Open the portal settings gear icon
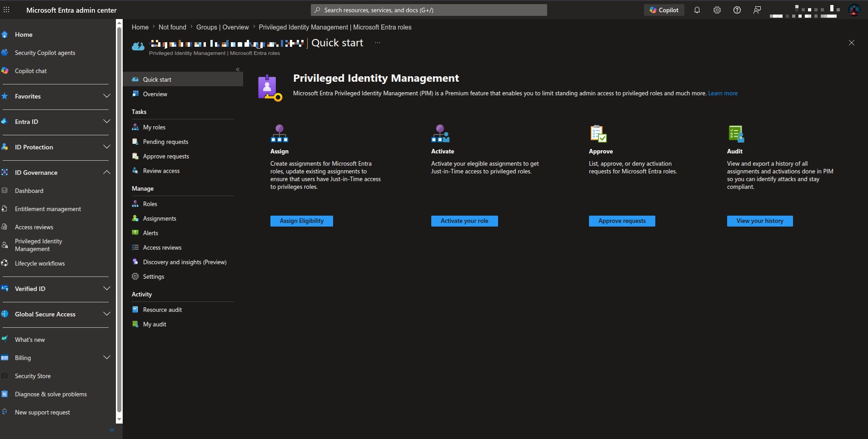Image resolution: width=868 pixels, height=439 pixels. 717,10
